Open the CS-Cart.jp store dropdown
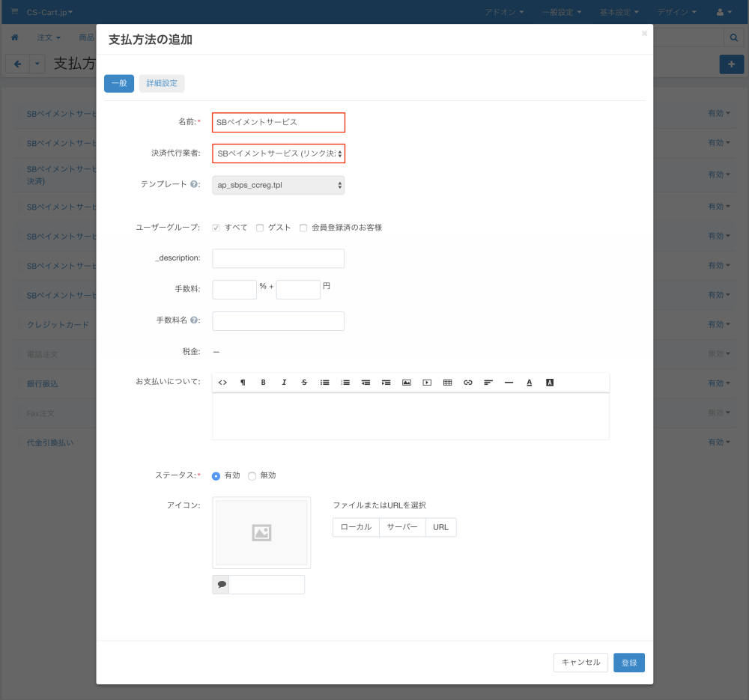Image resolution: width=749 pixels, height=700 pixels. pyautogui.click(x=49, y=13)
